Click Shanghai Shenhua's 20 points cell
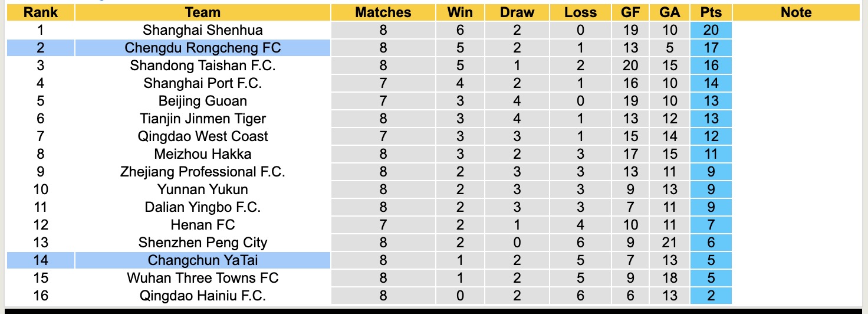Screen dimensions: 868x314 pos(711,30)
